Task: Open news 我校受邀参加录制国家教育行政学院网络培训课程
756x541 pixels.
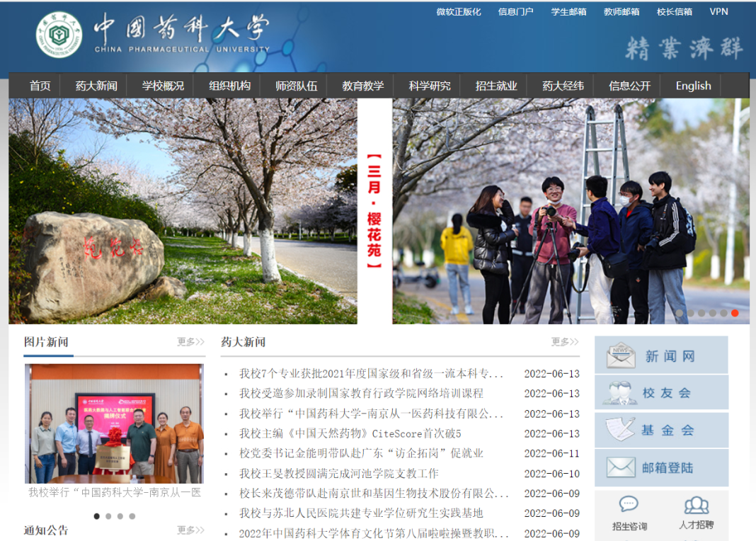Action: coord(361,394)
